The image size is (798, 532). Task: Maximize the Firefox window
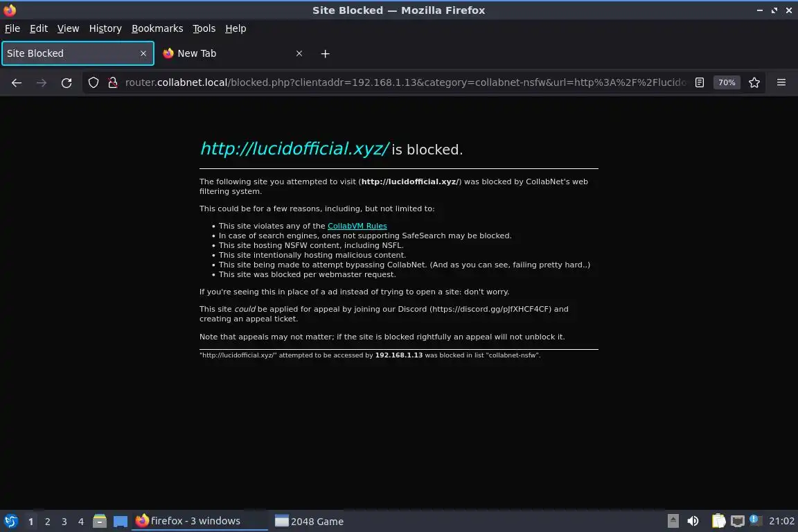774,10
